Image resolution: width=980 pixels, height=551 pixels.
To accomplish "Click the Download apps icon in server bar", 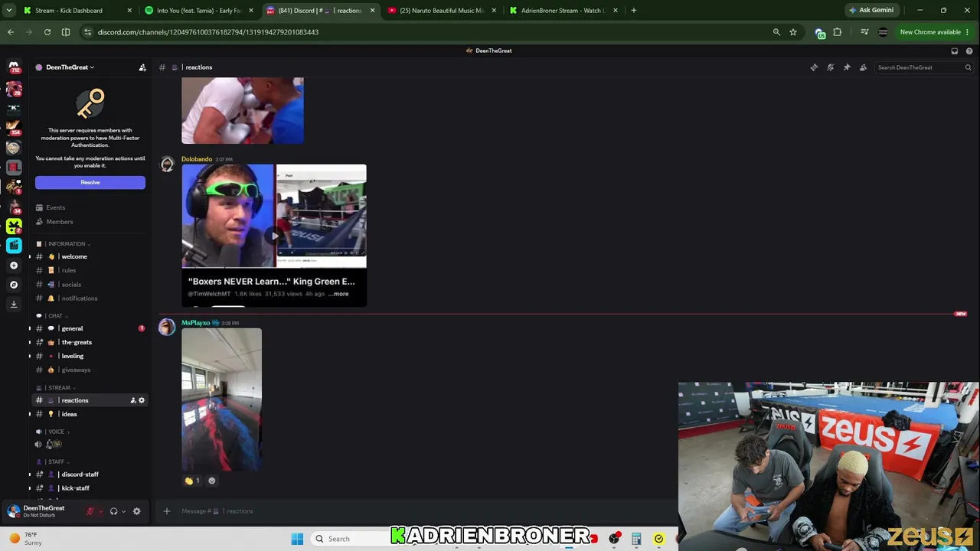I will point(14,304).
